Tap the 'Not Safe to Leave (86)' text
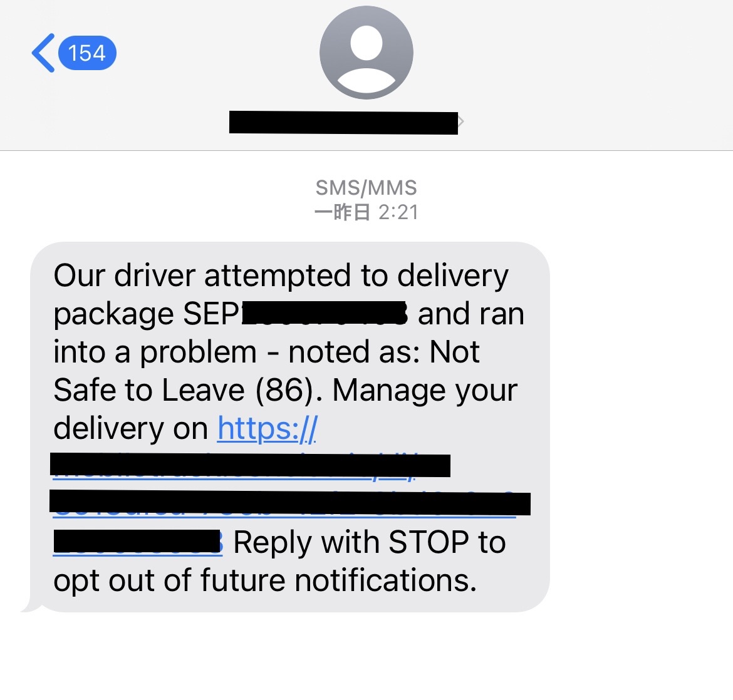 (266, 371)
